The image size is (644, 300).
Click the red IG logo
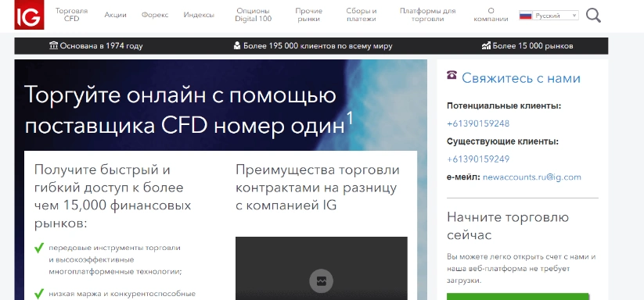pos(29,14)
